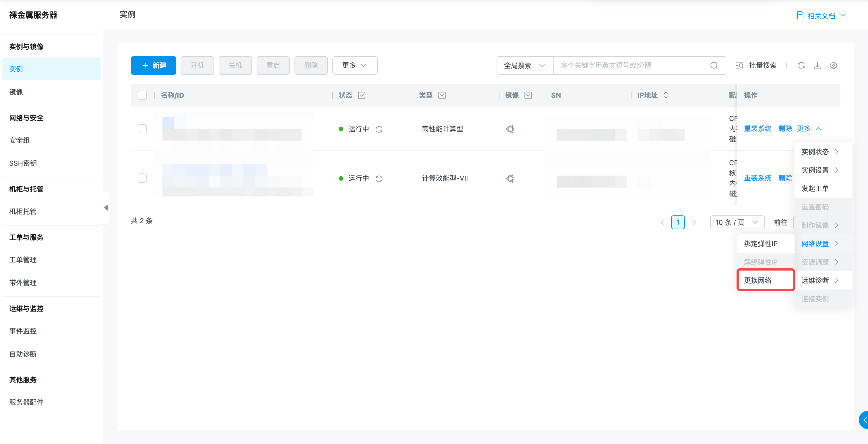The width and height of the screenshot is (868, 444).
Task: Toggle the select-all checkbox in table header
Action: (142, 95)
